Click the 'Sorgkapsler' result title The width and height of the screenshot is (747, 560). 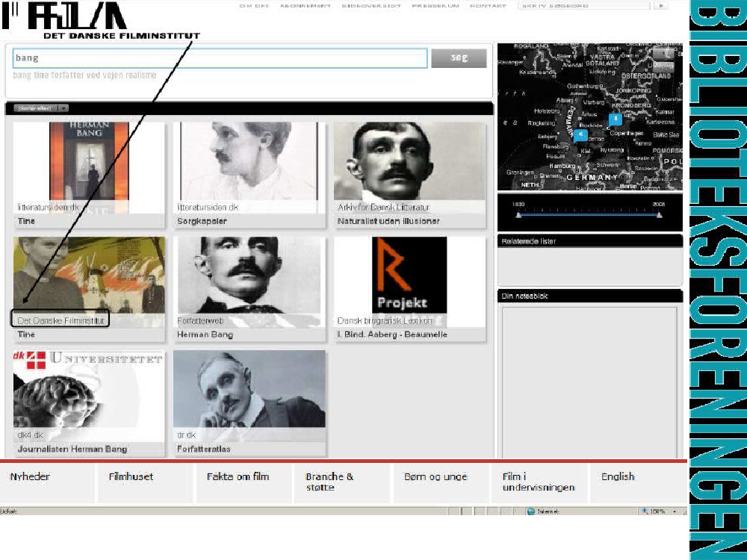click(202, 221)
